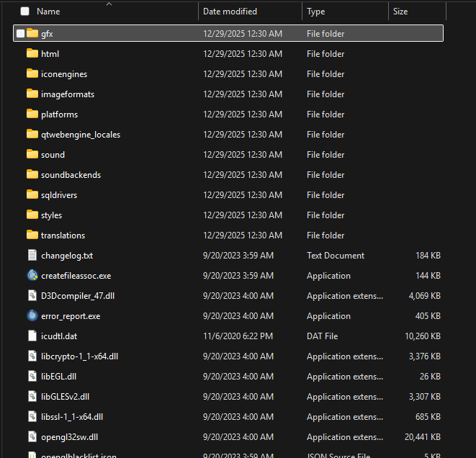Screen dimensions: 476x458
Task: Select the file name changelog.txt
Action: click(67, 256)
